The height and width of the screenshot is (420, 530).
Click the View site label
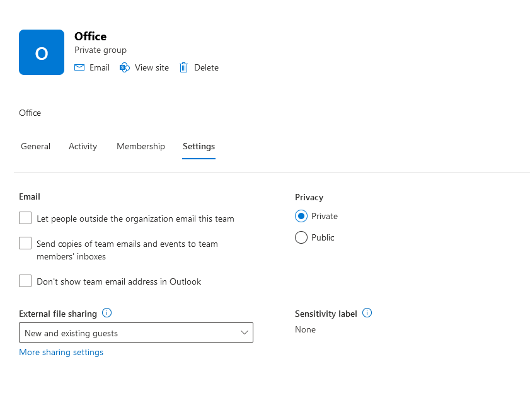click(152, 67)
